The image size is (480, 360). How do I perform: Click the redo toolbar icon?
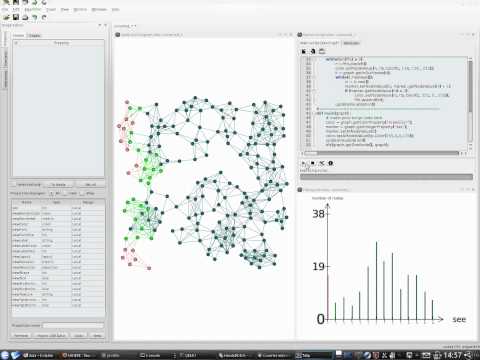44,17
